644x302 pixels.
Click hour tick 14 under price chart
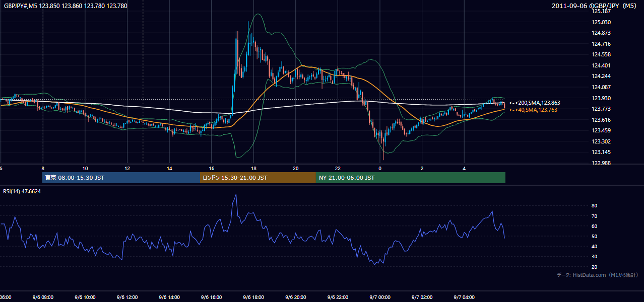click(169, 169)
